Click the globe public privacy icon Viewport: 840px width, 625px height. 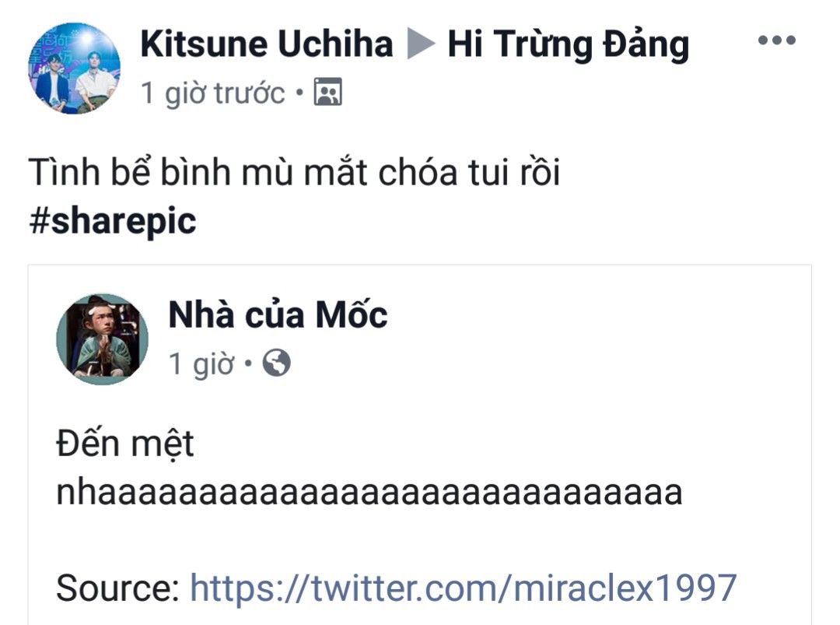276,363
